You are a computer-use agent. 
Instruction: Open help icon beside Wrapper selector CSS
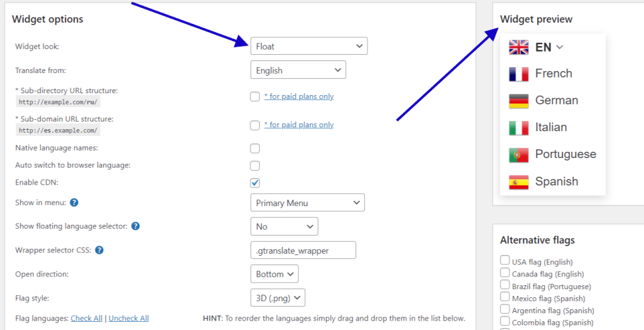[x=99, y=250]
